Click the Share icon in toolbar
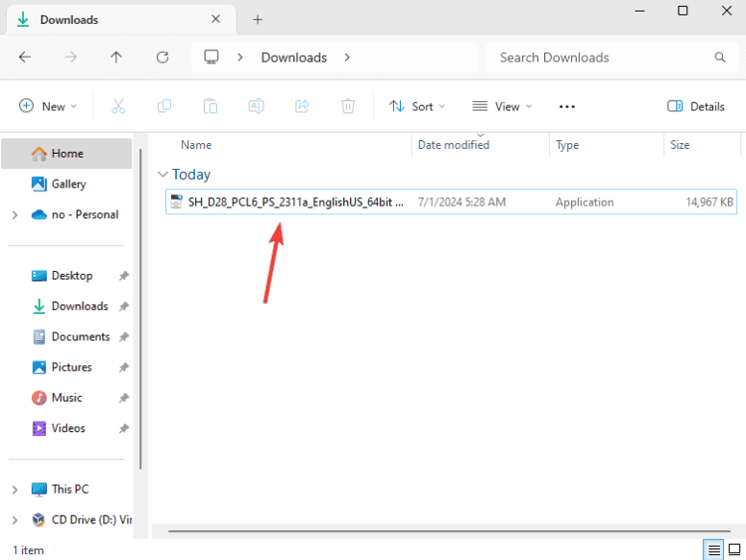Viewport: 746px width, 560px height. (x=302, y=107)
